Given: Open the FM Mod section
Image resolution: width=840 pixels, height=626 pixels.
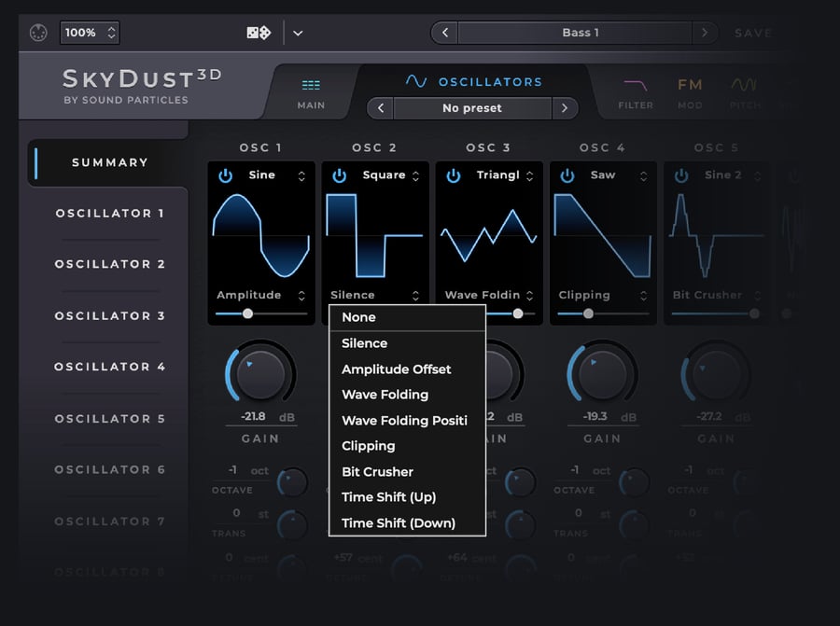Looking at the screenshot, I should 690,90.
